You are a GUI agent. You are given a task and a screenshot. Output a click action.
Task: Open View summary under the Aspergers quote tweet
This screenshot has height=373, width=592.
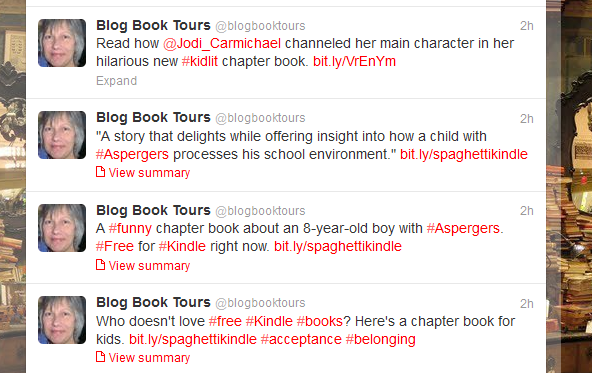click(x=149, y=173)
